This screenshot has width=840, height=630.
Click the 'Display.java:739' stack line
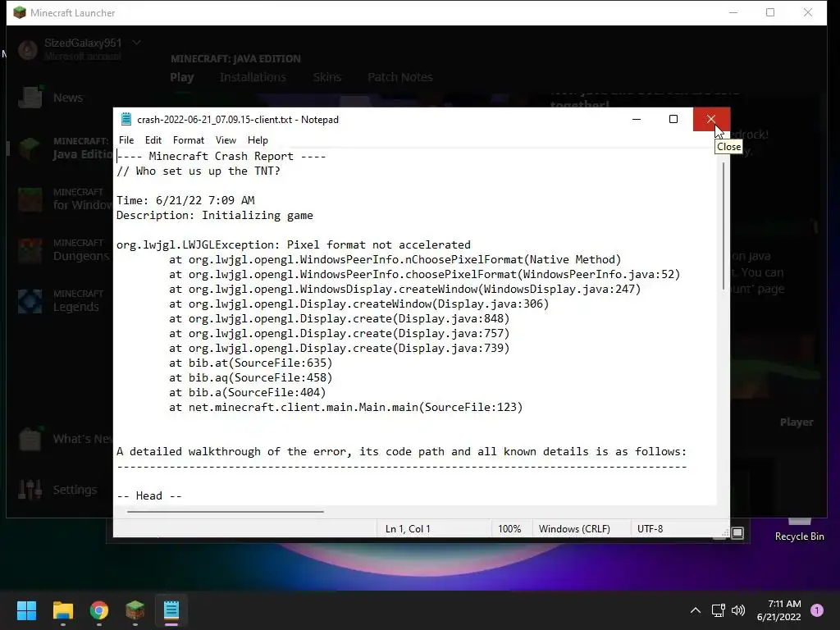tap(339, 348)
